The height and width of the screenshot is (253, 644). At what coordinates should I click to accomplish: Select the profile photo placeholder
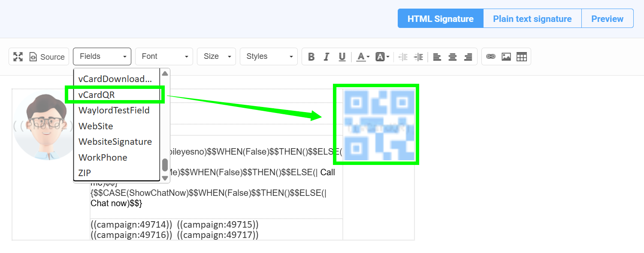pos(46,125)
